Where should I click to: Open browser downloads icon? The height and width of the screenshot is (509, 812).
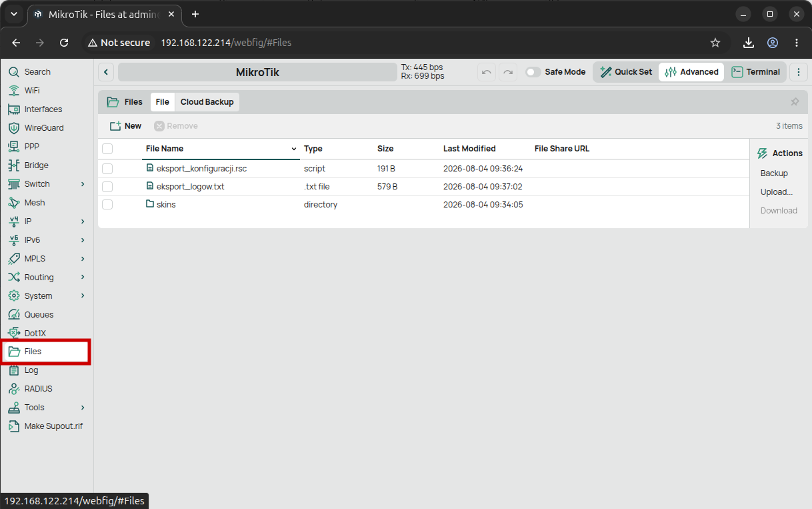pos(749,43)
